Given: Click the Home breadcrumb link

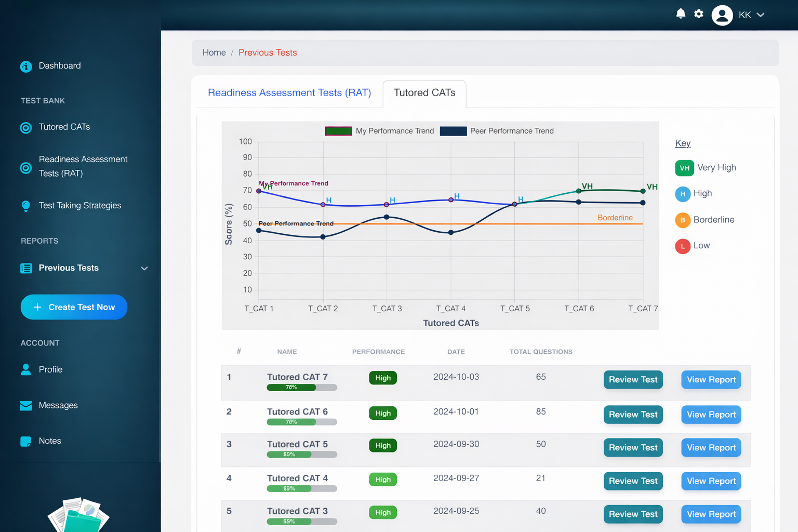Looking at the screenshot, I should tap(214, 52).
